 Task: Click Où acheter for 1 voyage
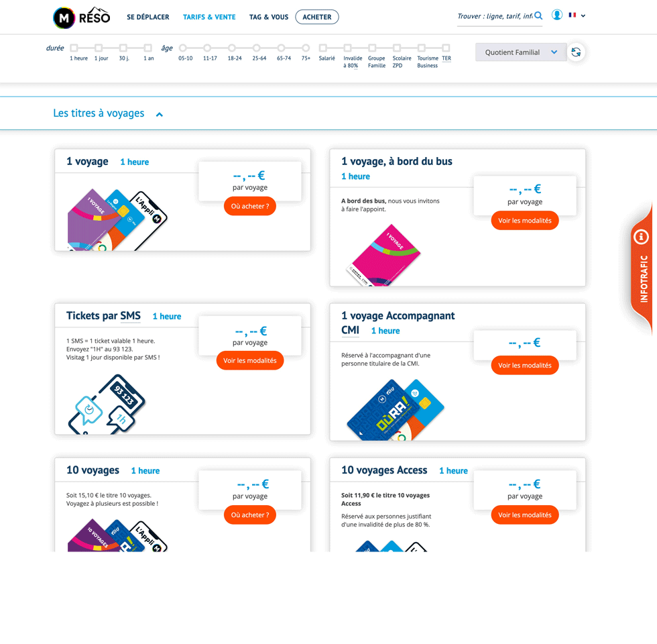click(249, 207)
